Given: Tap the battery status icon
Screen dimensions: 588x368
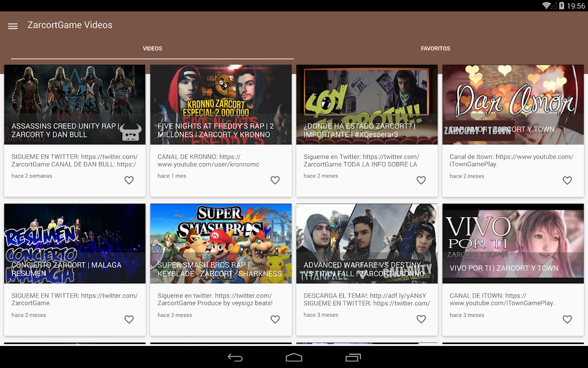Looking at the screenshot, I should click(561, 6).
